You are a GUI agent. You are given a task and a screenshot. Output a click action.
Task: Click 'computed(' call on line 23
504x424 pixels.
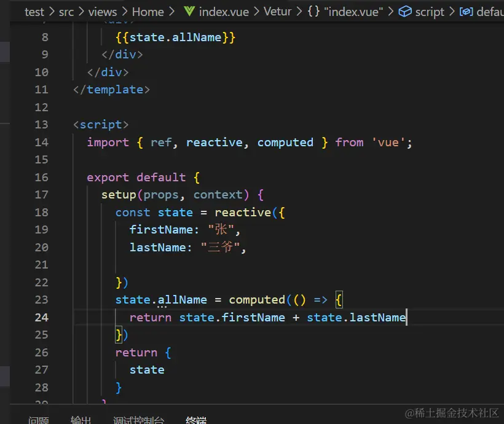(x=261, y=300)
